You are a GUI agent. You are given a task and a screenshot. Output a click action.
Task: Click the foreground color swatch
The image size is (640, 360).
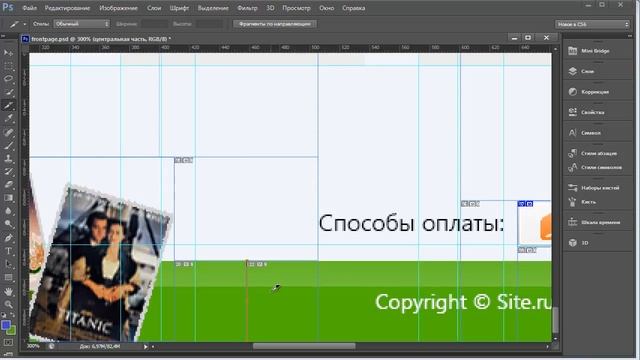6,325
